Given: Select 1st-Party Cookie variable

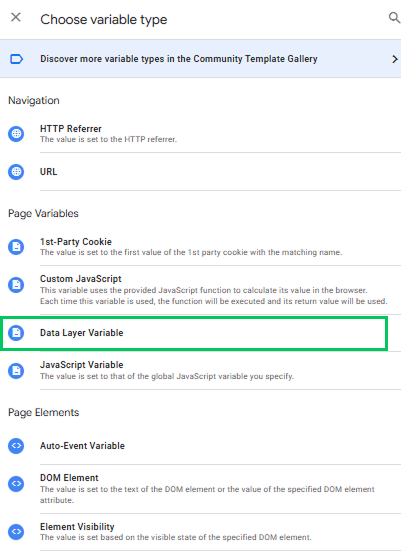Looking at the screenshot, I should pos(200,247).
